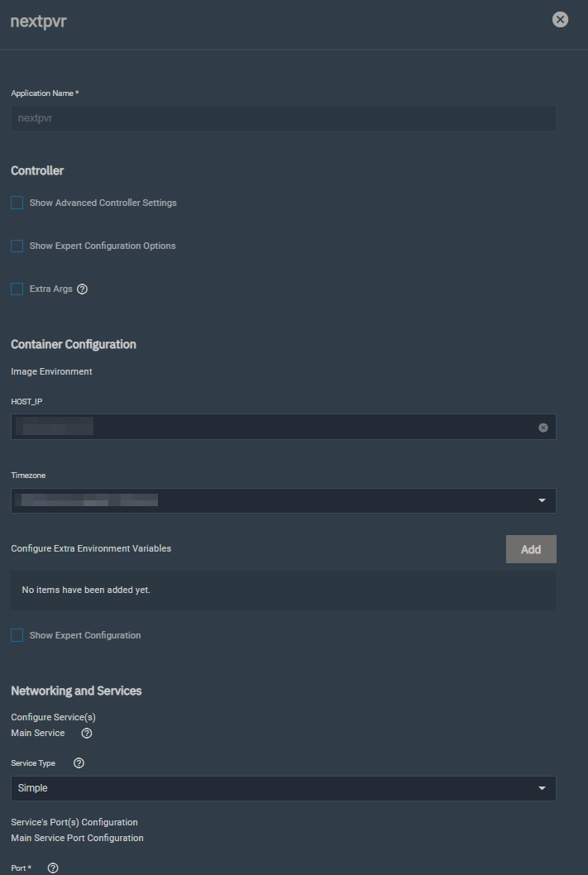Click the Configure Service(s) label
The image size is (588, 875).
coord(53,717)
